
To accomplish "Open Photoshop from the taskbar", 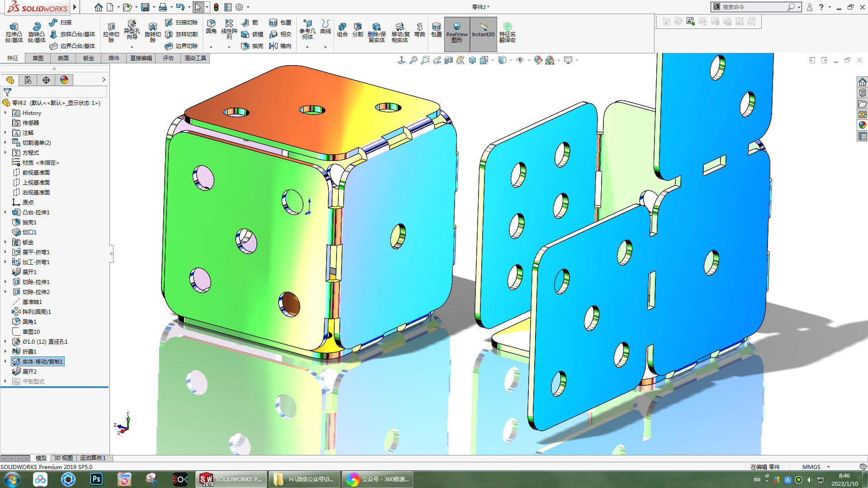I will [x=96, y=479].
